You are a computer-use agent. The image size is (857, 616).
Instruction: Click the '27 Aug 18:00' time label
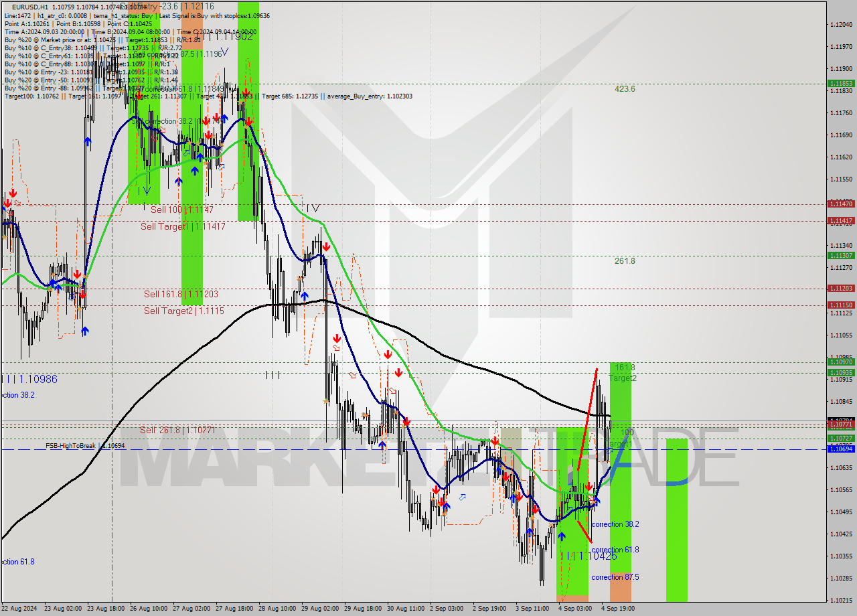pyautogui.click(x=234, y=609)
